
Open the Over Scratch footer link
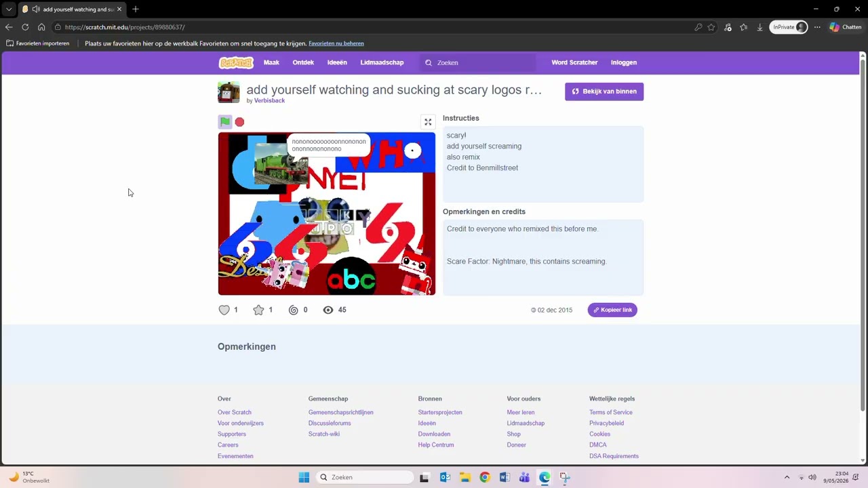tap(235, 412)
